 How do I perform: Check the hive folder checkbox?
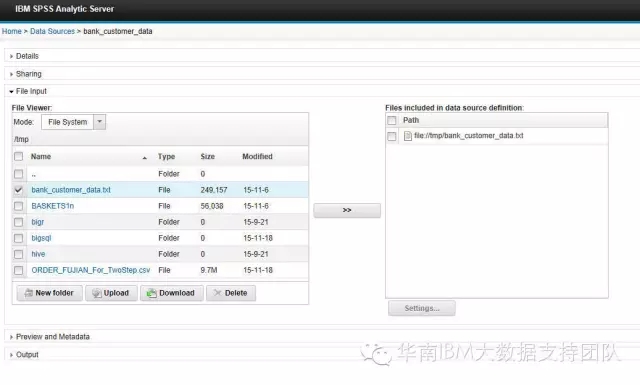[x=18, y=254]
